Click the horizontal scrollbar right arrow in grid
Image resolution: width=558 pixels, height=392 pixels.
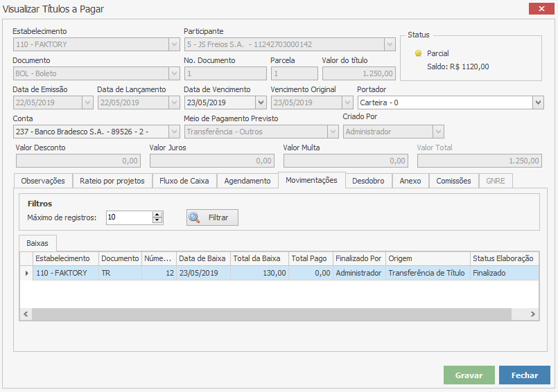tap(532, 314)
